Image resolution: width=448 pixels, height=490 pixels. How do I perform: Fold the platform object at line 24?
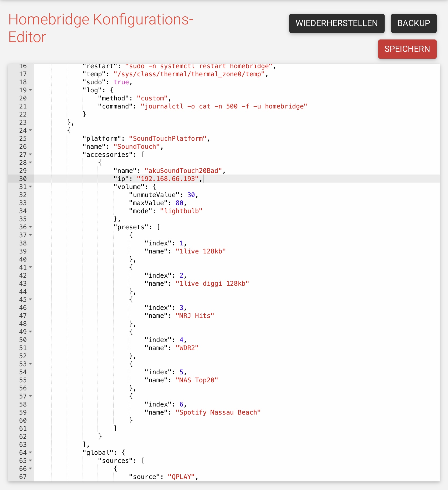[x=30, y=130]
